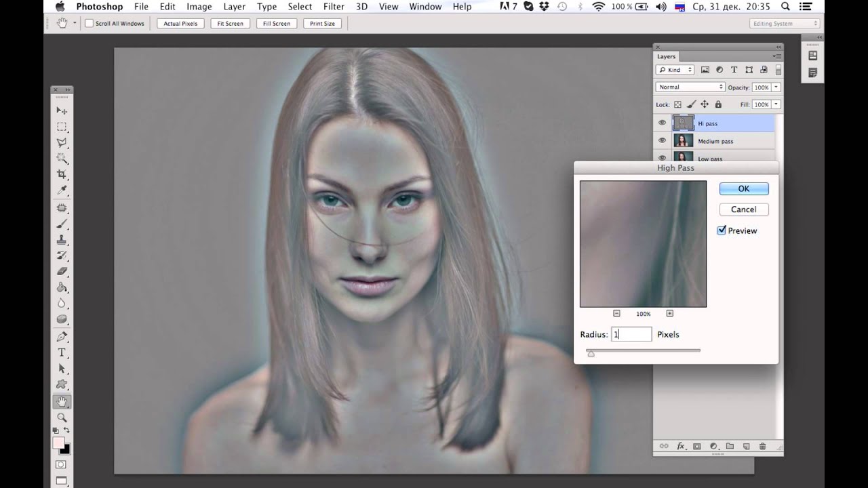Select the Horizontal Type tool
Screen dimensions: 868x488
click(x=62, y=352)
